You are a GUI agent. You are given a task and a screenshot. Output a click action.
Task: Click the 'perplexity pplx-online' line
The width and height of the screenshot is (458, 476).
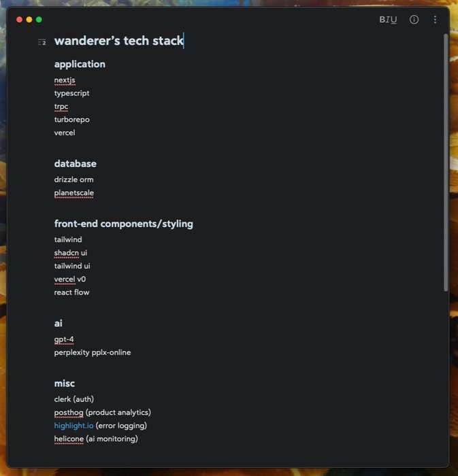(93, 353)
